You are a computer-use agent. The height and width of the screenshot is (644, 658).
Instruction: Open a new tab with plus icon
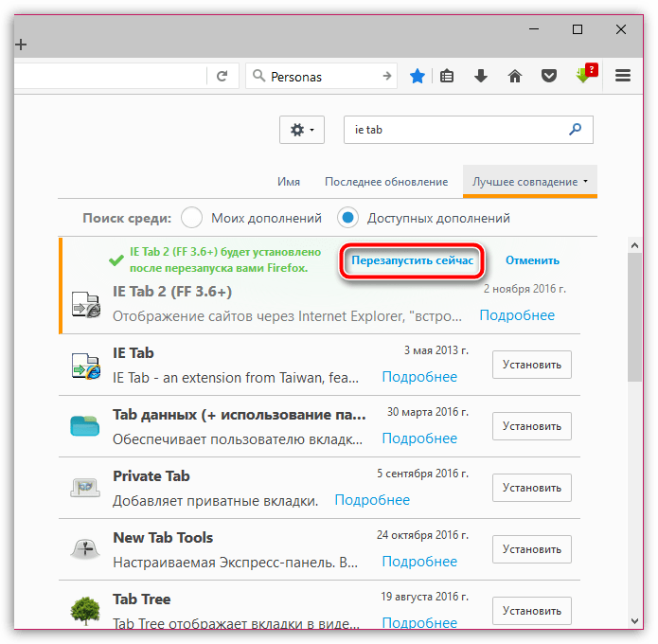[x=21, y=45]
